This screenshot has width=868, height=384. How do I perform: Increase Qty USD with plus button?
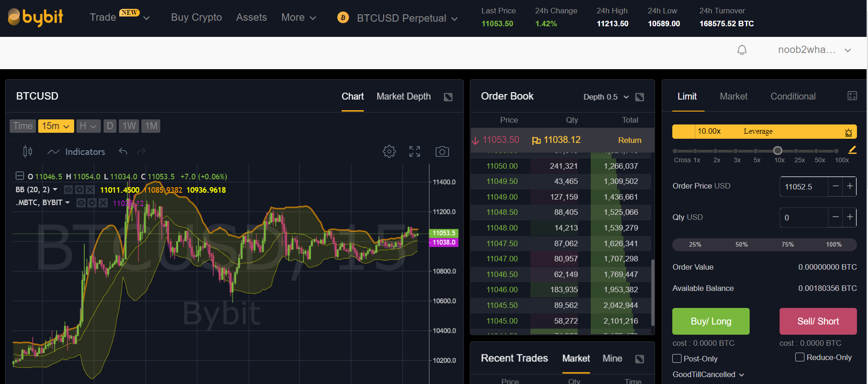[850, 217]
